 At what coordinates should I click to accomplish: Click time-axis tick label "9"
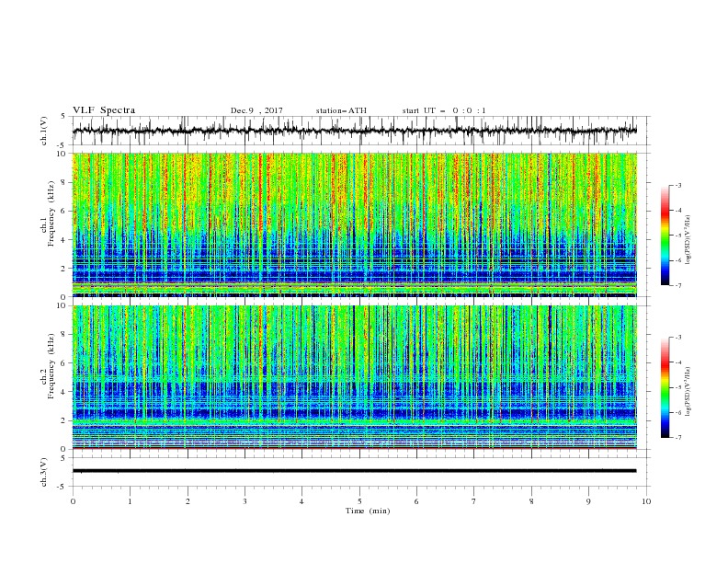588,501
